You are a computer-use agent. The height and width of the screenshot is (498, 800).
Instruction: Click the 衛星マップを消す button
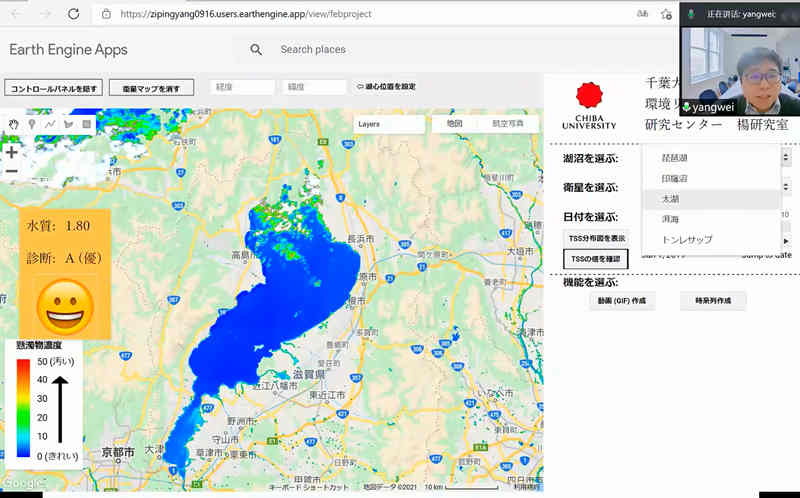[x=152, y=88]
